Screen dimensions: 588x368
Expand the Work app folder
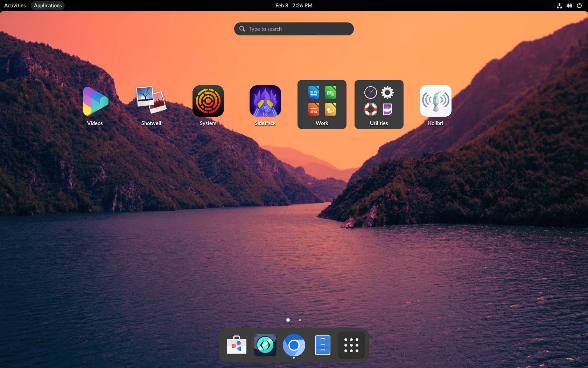[322, 102]
